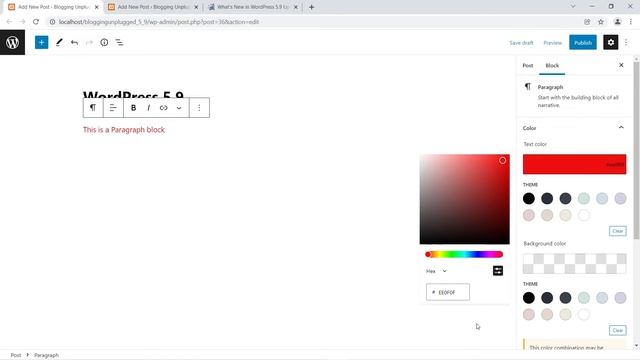Close the What's New in WordPress tab
Viewport: 640px width, 360px height.
(296, 7)
